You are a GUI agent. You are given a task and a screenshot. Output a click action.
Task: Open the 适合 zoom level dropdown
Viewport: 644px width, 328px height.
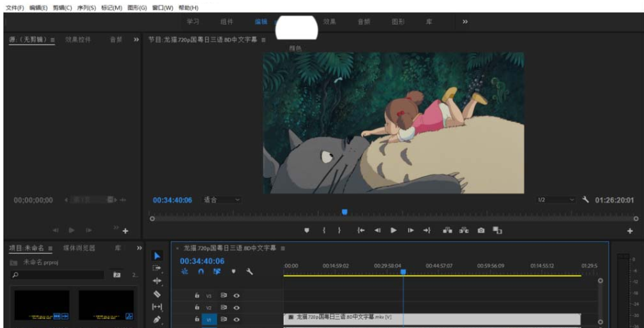click(x=222, y=200)
